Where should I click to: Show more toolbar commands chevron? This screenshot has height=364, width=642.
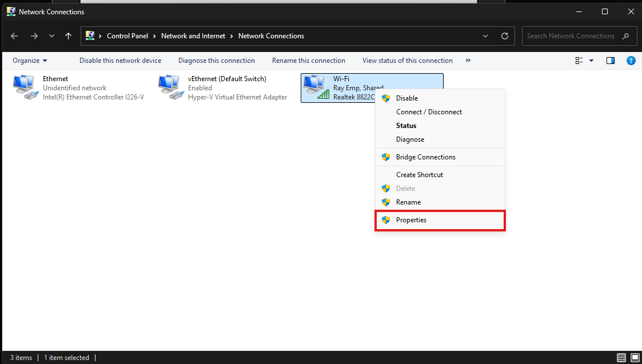(468, 61)
